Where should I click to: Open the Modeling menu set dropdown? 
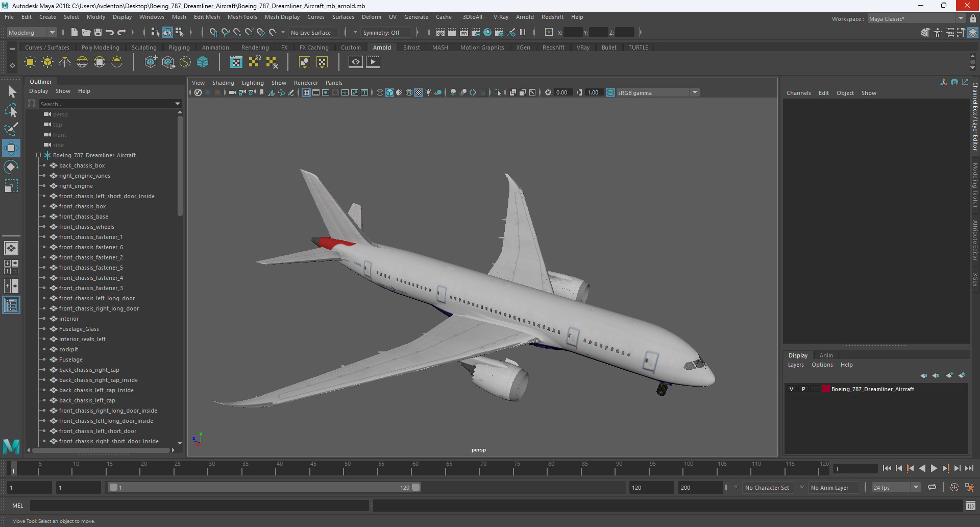point(32,32)
